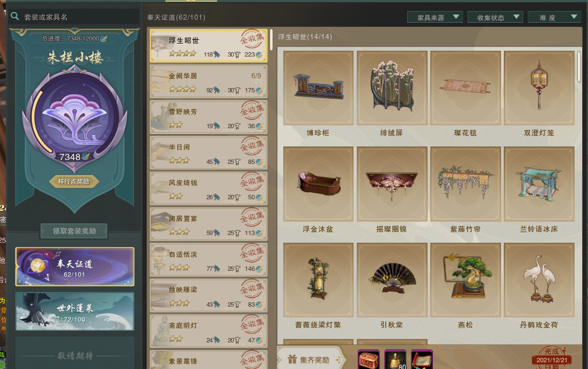Expand the 收集状态 filter dropdown
The width and height of the screenshot is (588, 369).
(495, 17)
